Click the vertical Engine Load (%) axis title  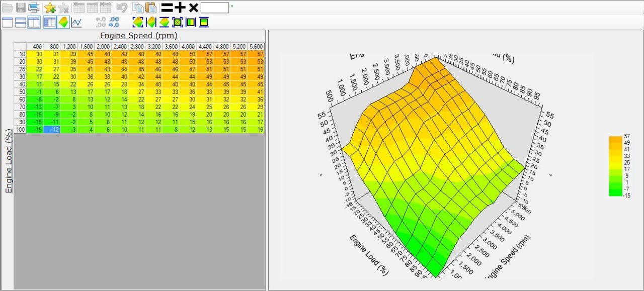coord(9,161)
